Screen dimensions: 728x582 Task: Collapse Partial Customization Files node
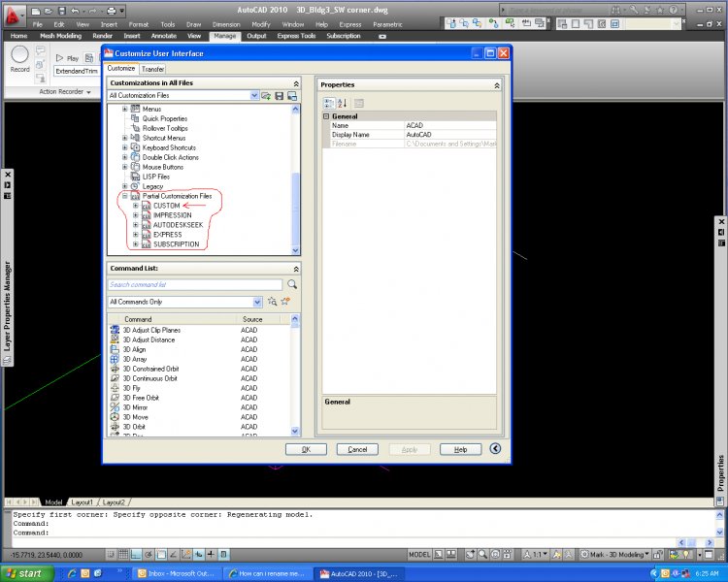coord(124,196)
